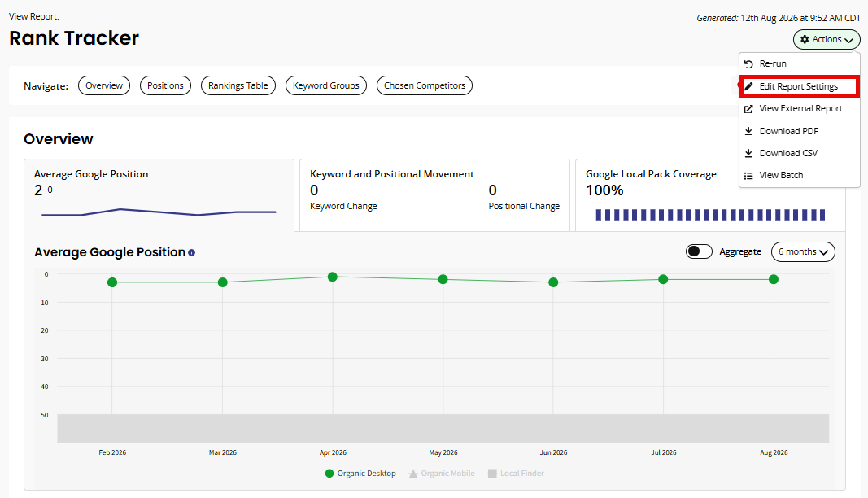Click the Re-run circular arrow icon
The width and height of the screenshot is (868, 498).
pyautogui.click(x=748, y=63)
